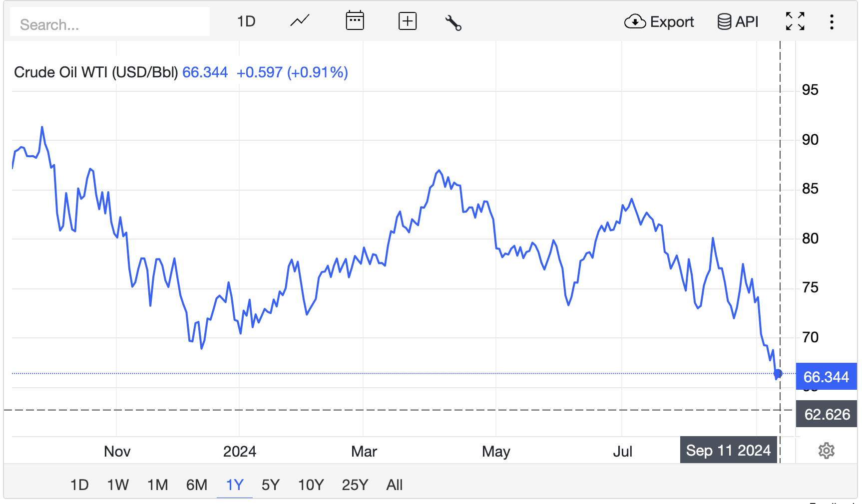Image resolution: width=862 pixels, height=504 pixels.
Task: Select the 6M range tab
Action: click(197, 485)
